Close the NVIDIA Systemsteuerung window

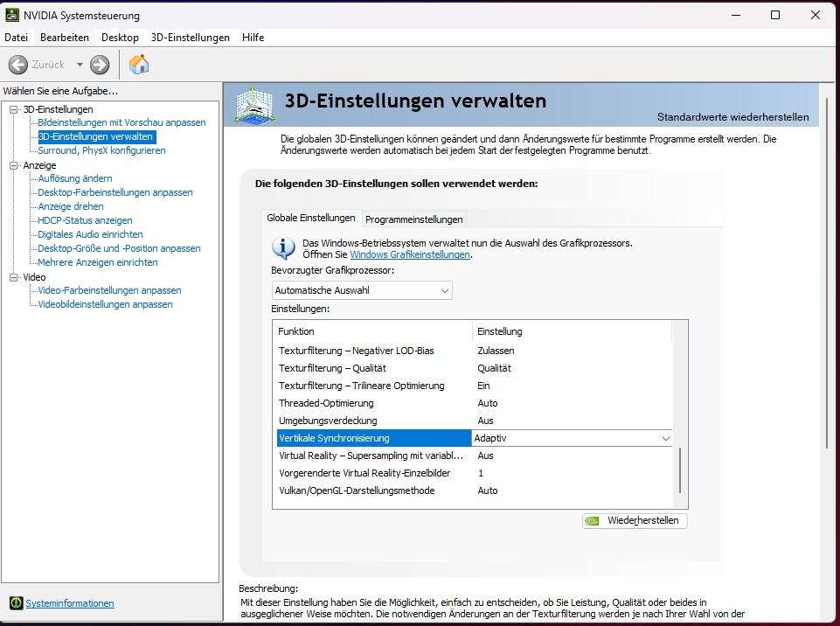click(x=816, y=15)
